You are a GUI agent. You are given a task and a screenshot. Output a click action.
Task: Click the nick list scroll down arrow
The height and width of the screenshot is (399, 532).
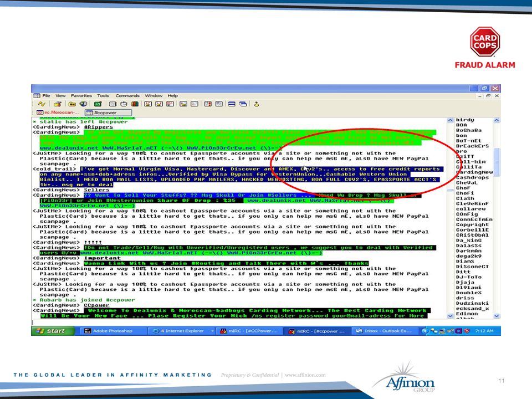click(x=497, y=316)
